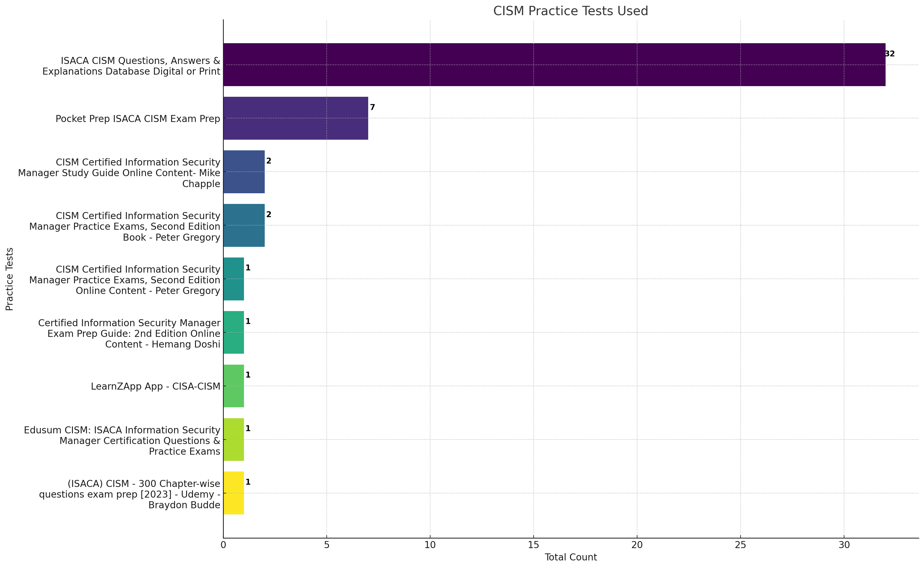The height and width of the screenshot is (568, 924).
Task: Click the yellow Braydon Budde Udemy bar
Action: 234,493
